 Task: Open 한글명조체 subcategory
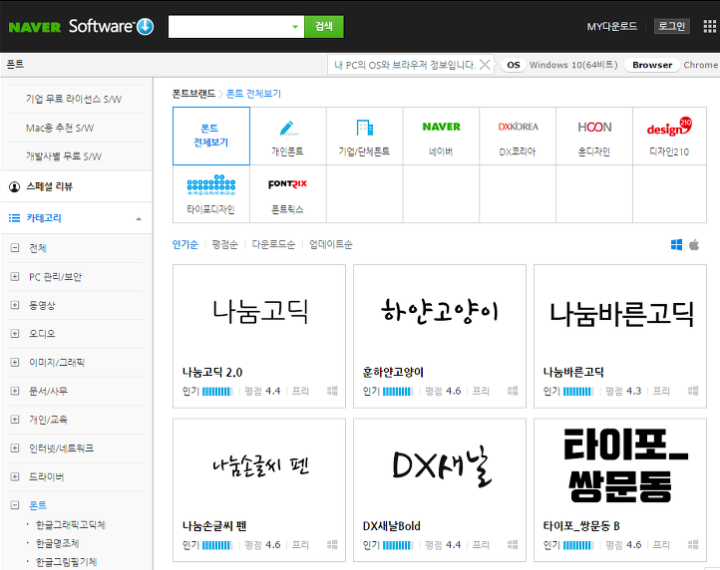[x=58, y=543]
